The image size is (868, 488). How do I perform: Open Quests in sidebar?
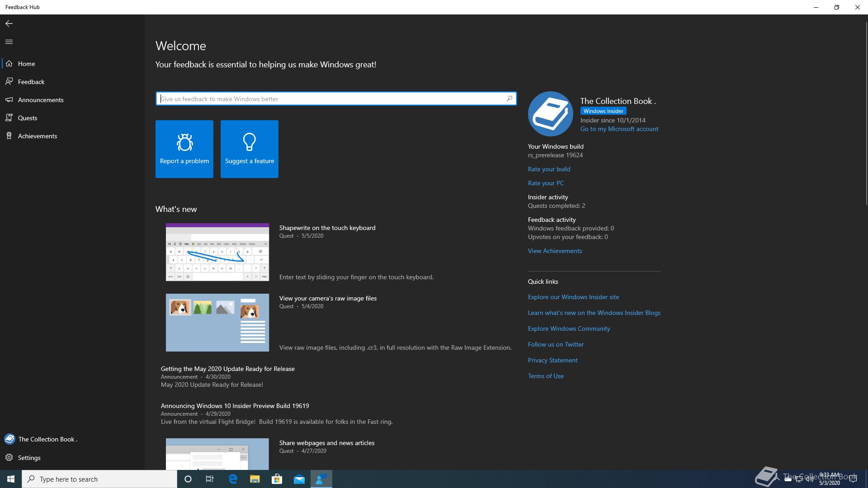[72, 118]
